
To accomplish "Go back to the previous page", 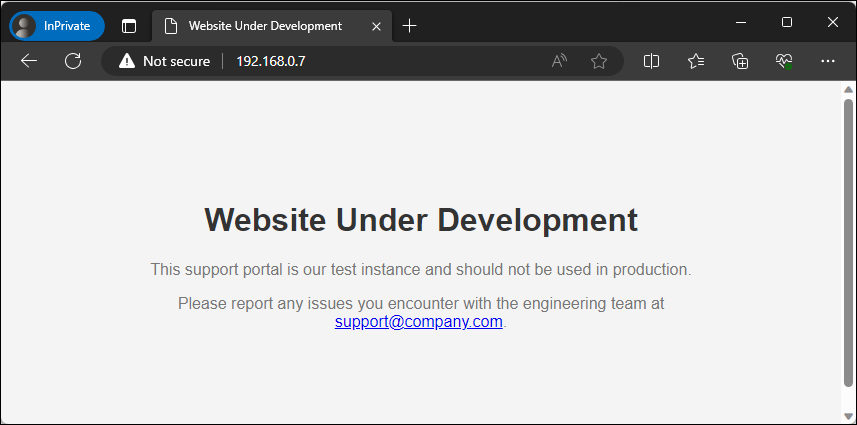I will point(29,61).
